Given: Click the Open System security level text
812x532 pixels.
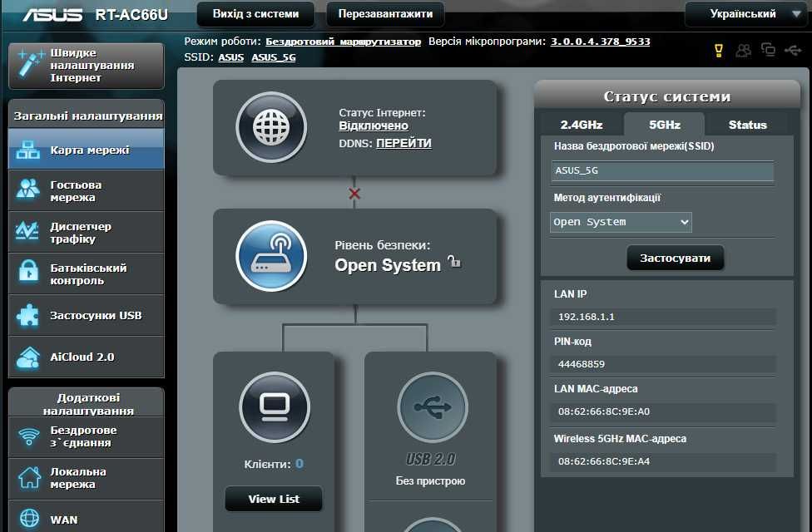Looking at the screenshot, I should (388, 265).
